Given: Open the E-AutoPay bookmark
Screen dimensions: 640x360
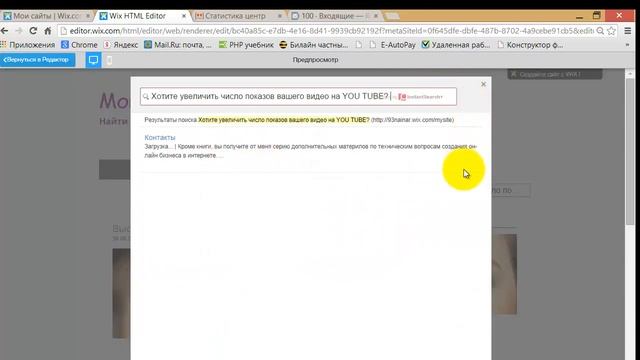Looking at the screenshot, I should click(392, 45).
